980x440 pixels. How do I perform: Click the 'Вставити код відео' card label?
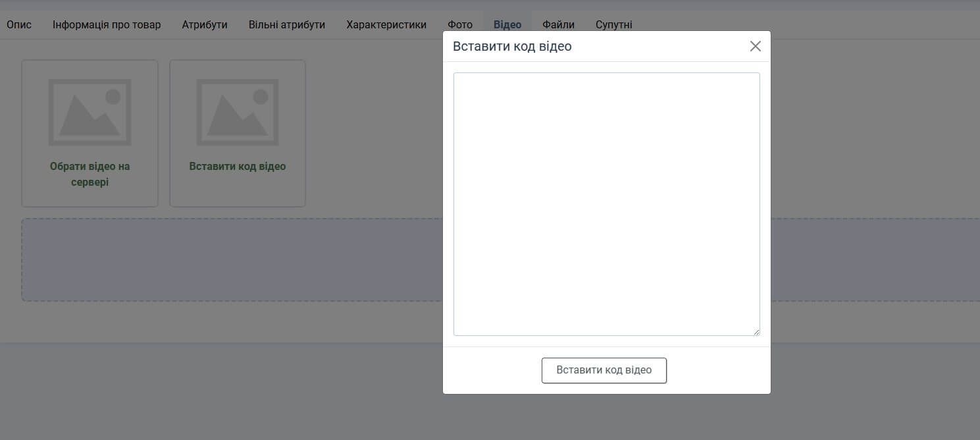click(x=238, y=167)
